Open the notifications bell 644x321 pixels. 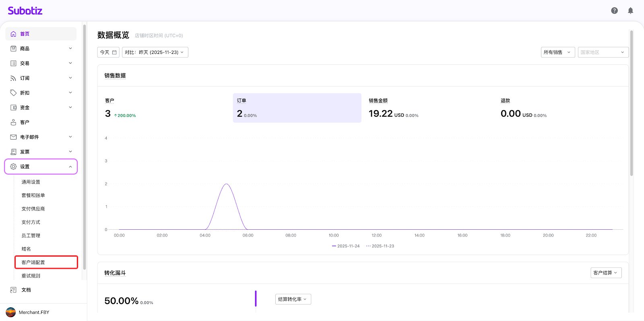pos(630,10)
